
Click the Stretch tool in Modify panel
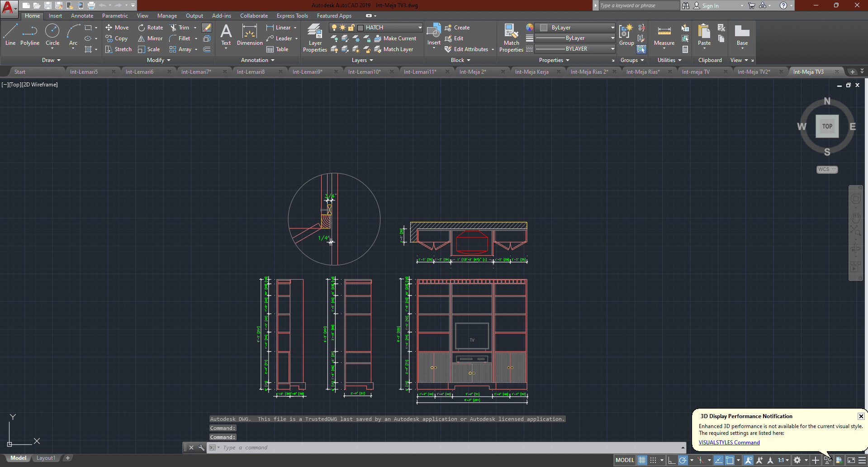118,49
